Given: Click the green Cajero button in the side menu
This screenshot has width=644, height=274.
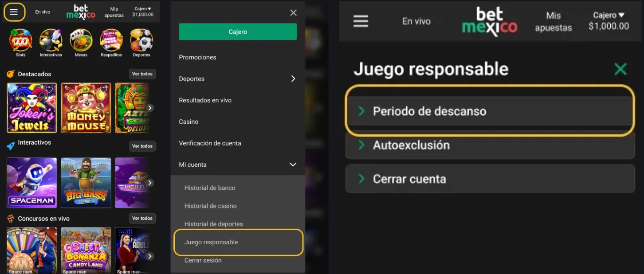Looking at the screenshot, I should pos(238,32).
